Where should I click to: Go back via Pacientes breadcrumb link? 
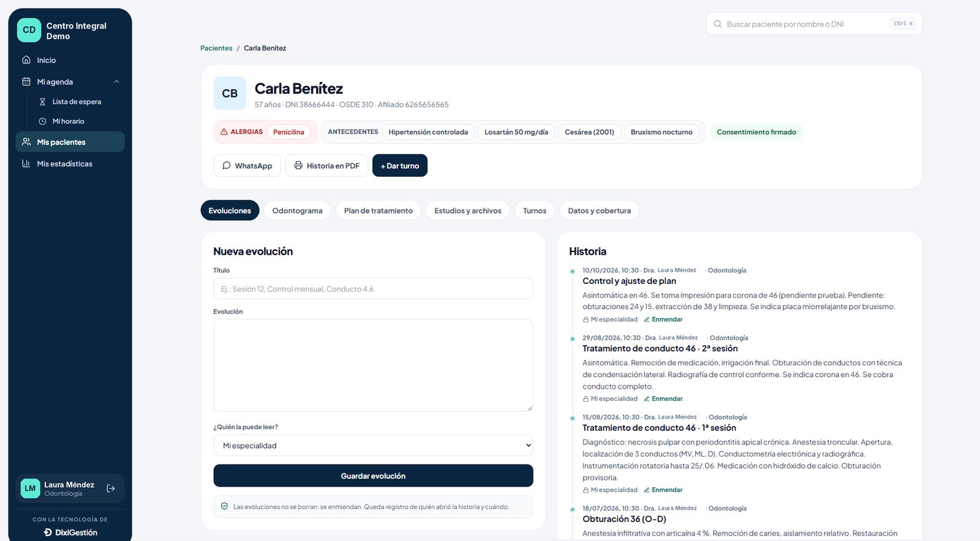point(216,48)
